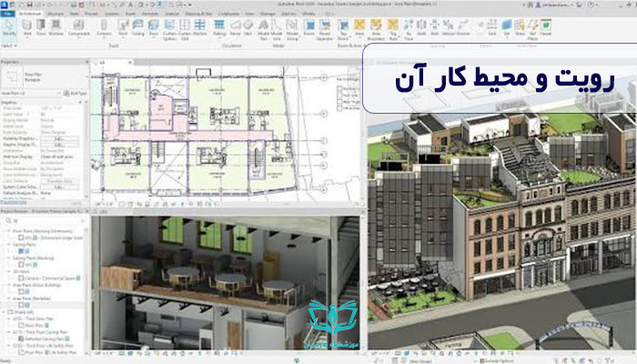Viewport: 637px width, 364px height.
Task: Click Edit for Graphic Display options
Action: tap(60, 144)
